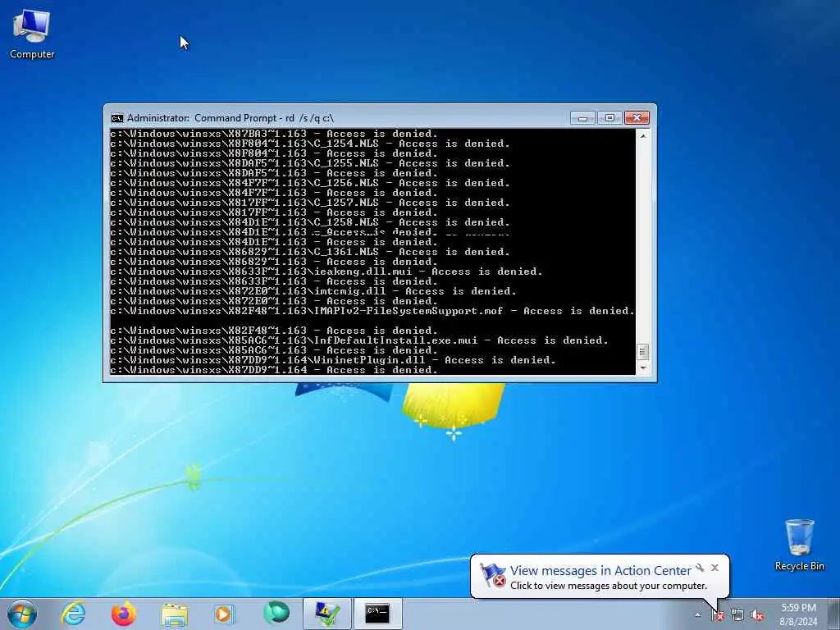Click the line with C_1254.NLS
Screen dimensions: 840x630
click(x=310, y=144)
